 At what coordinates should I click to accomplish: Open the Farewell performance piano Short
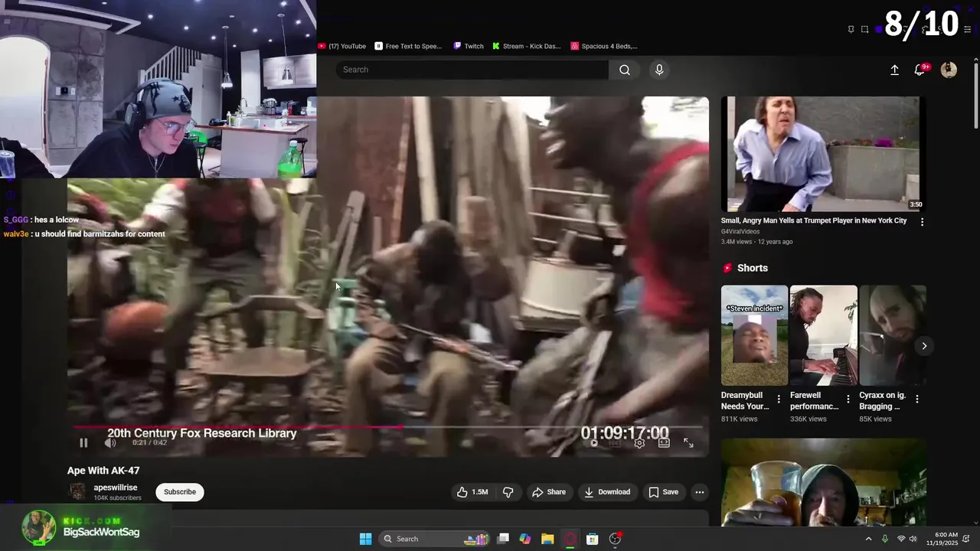coord(824,335)
